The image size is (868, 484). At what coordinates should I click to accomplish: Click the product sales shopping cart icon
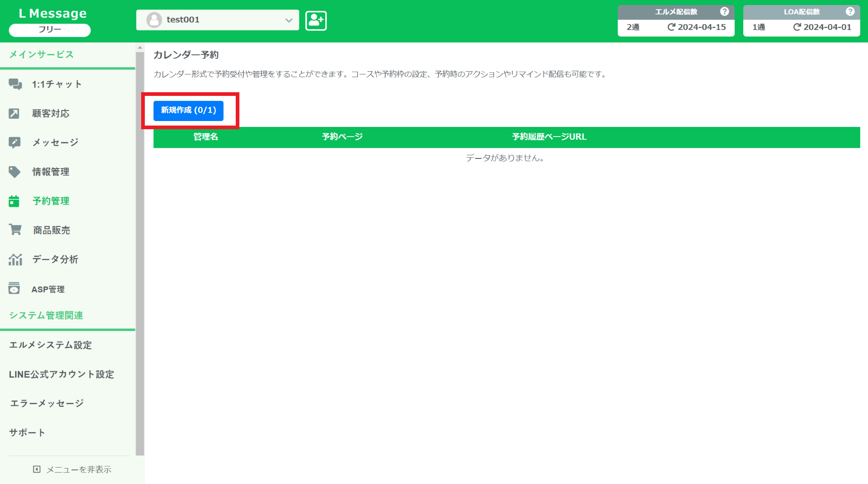coord(15,230)
